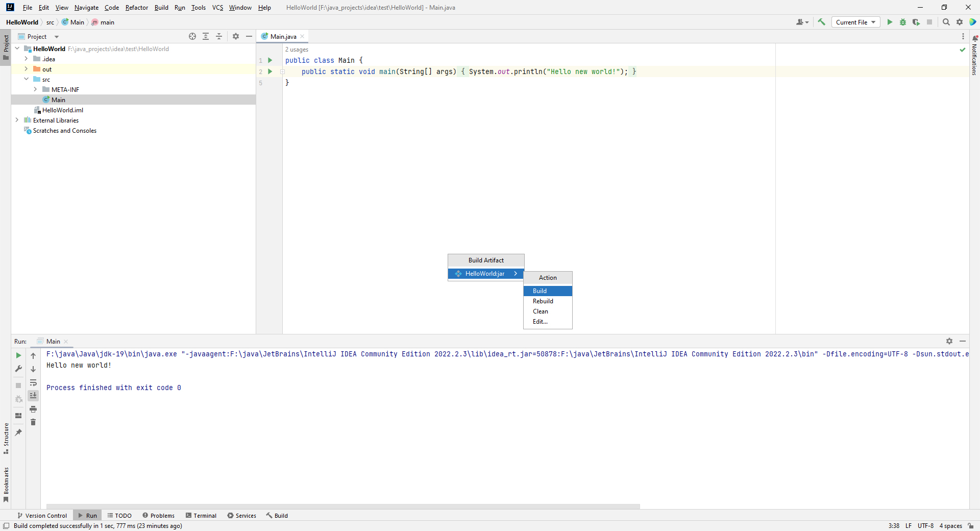Choose Clean in the Action popup
Viewport: 980px width, 531px height.
pyautogui.click(x=548, y=311)
